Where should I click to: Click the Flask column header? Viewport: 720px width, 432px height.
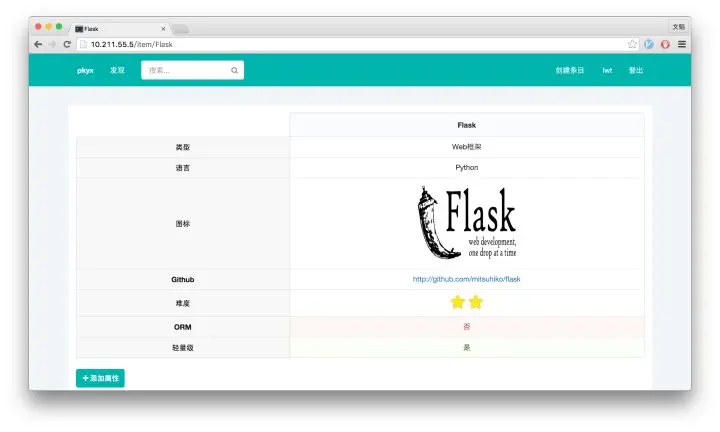467,125
